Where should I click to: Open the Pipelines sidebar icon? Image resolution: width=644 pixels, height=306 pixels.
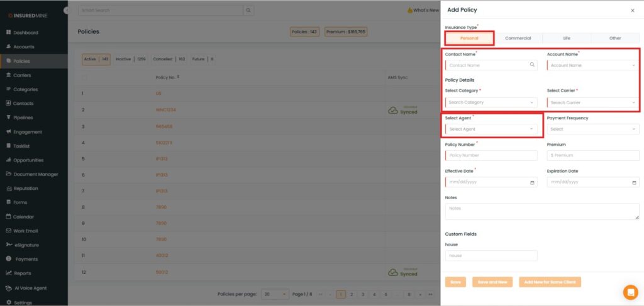click(x=9, y=117)
